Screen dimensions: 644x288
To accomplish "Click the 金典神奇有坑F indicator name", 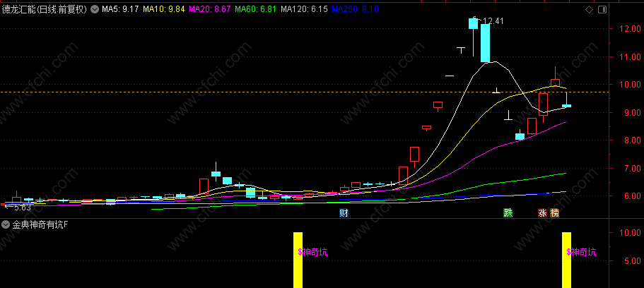I will [40, 224].
